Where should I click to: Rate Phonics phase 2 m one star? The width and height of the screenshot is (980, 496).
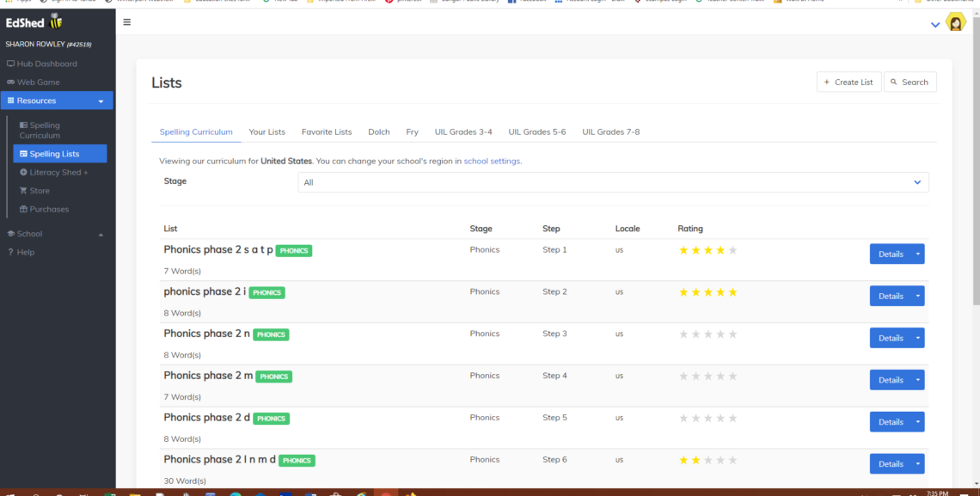(x=683, y=376)
